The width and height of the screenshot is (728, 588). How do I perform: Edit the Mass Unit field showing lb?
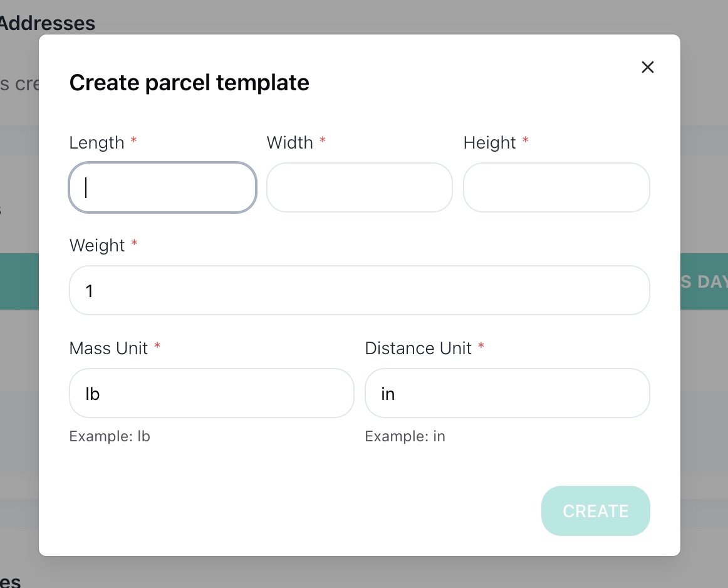pyautogui.click(x=212, y=394)
